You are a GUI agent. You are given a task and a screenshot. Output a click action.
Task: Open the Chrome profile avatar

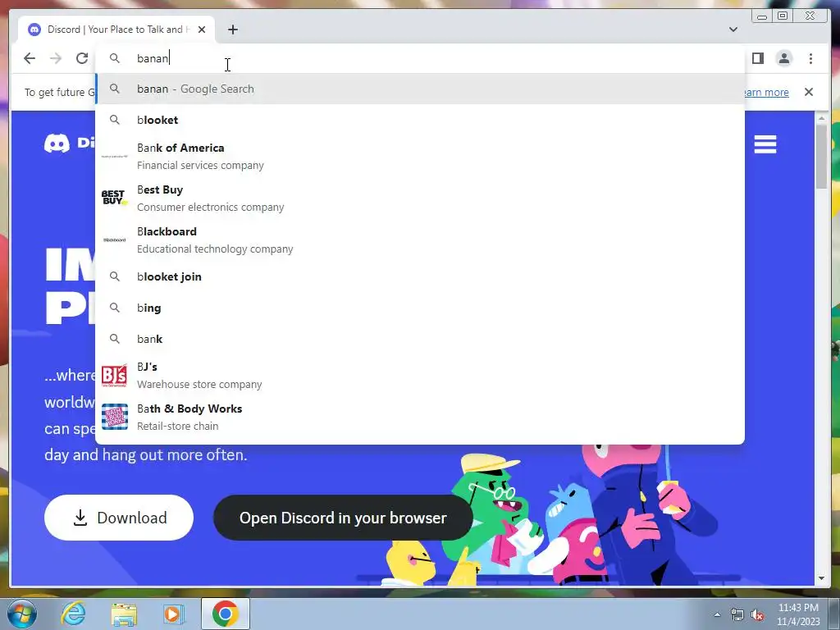(783, 58)
